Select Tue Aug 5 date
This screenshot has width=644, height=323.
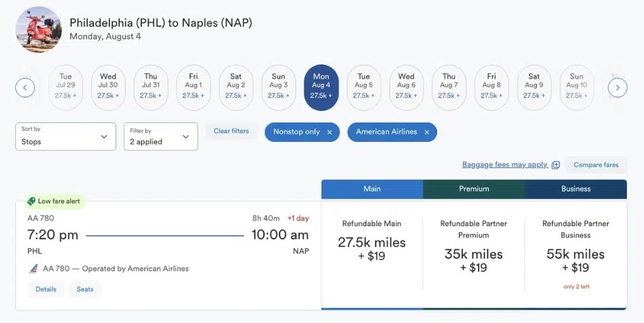coord(364,88)
